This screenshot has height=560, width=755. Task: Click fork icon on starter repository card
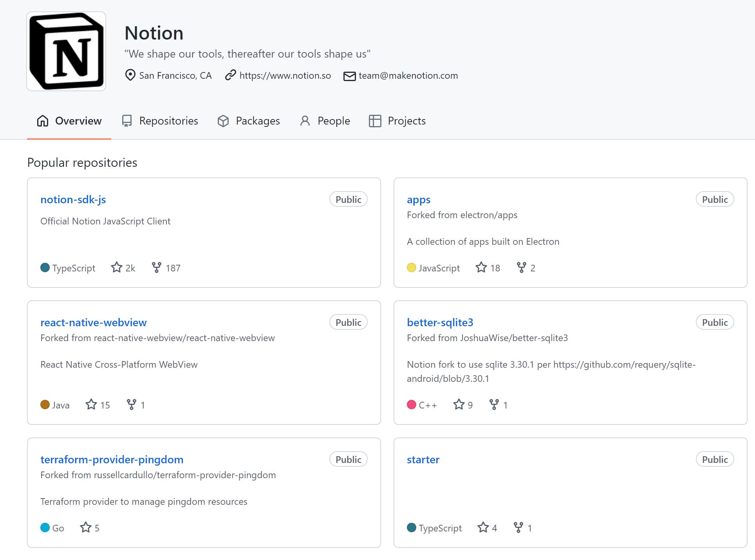coord(518,527)
